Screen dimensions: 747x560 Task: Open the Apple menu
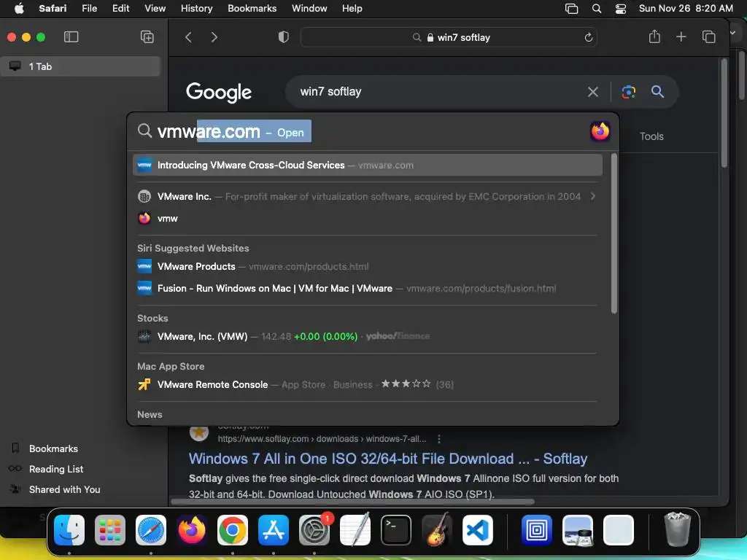pyautogui.click(x=19, y=9)
